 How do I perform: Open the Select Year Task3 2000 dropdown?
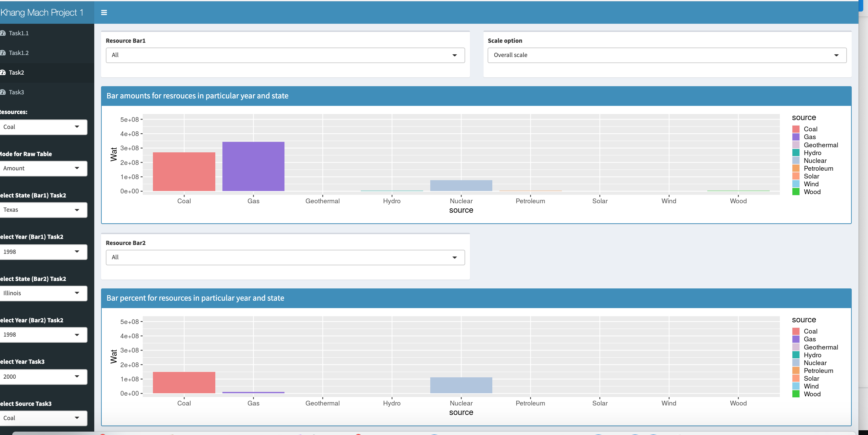(x=43, y=377)
